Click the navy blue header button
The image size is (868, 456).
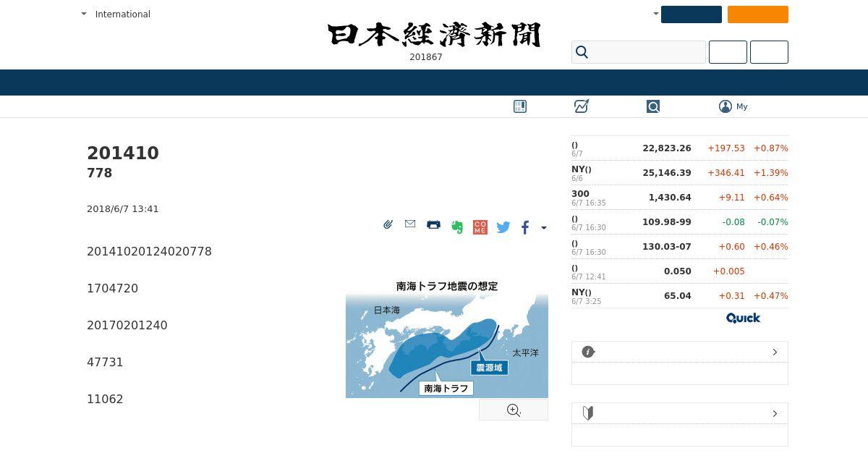(692, 14)
